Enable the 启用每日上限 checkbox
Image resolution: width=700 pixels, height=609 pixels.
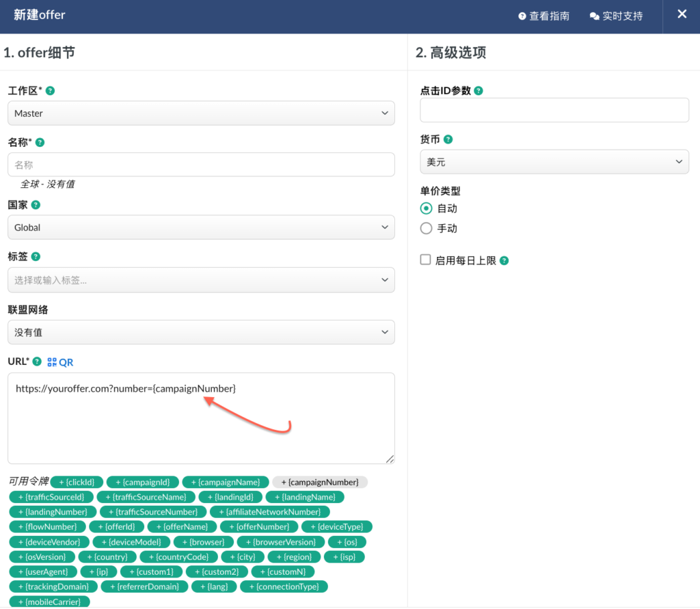pyautogui.click(x=425, y=260)
